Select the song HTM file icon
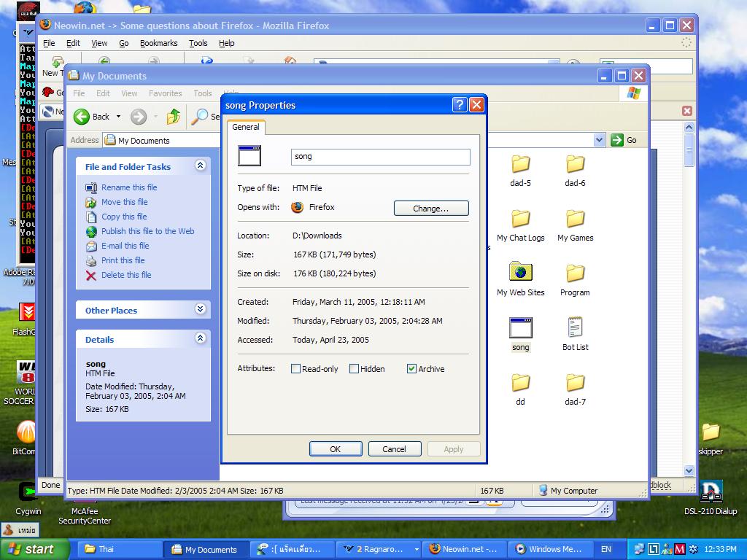Viewport: 747px width, 560px height. coord(520,327)
